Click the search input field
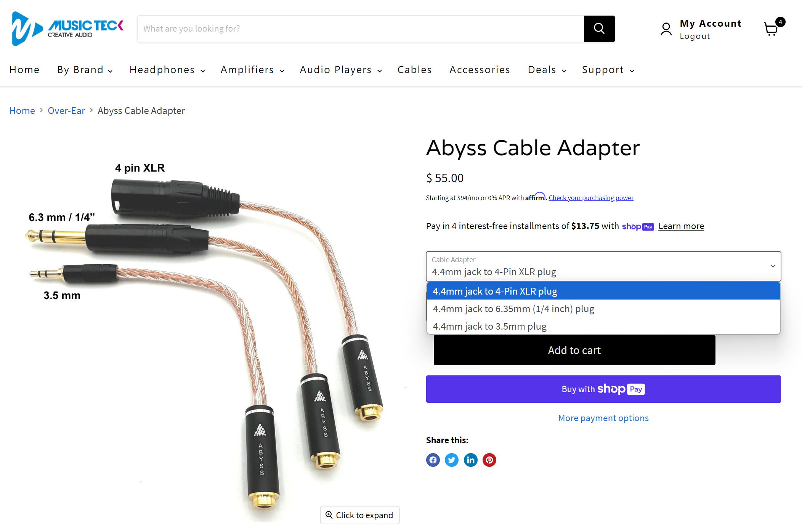 tap(361, 29)
